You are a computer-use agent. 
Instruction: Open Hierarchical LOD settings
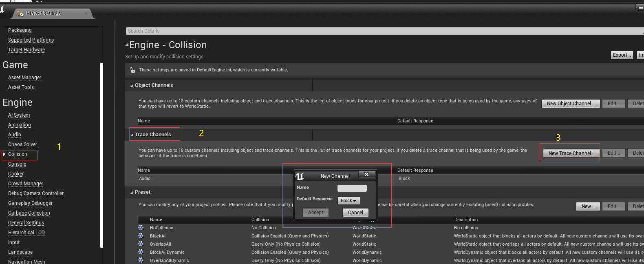26,233
